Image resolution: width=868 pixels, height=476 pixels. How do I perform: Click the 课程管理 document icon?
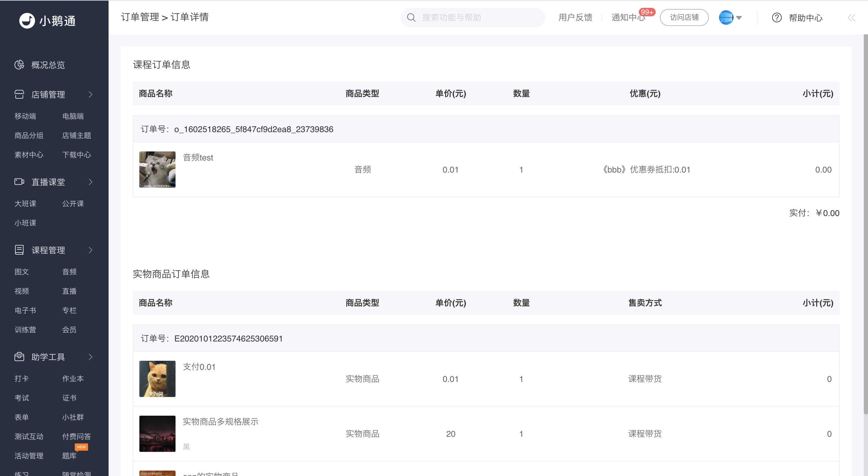coord(19,250)
